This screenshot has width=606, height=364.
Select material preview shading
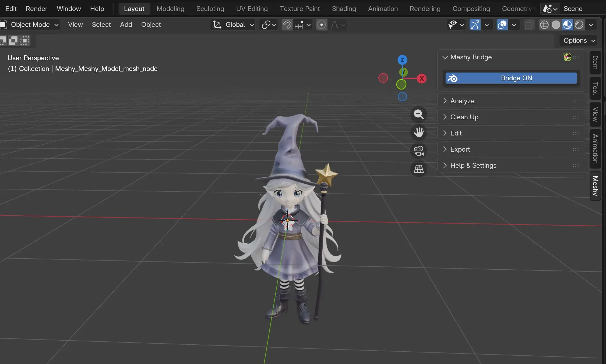click(x=567, y=25)
